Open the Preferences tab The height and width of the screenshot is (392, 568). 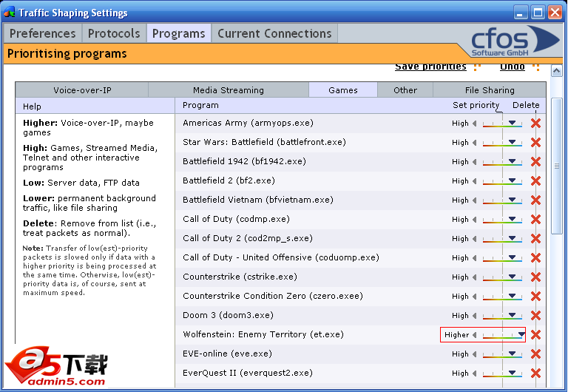42,33
